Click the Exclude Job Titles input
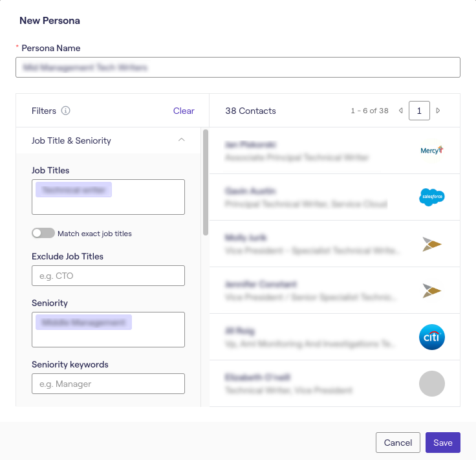Image resolution: width=476 pixels, height=460 pixels. [108, 276]
